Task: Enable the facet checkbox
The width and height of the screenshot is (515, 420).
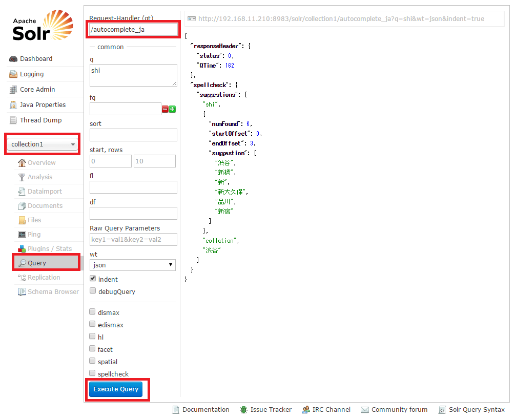Action: coord(92,349)
